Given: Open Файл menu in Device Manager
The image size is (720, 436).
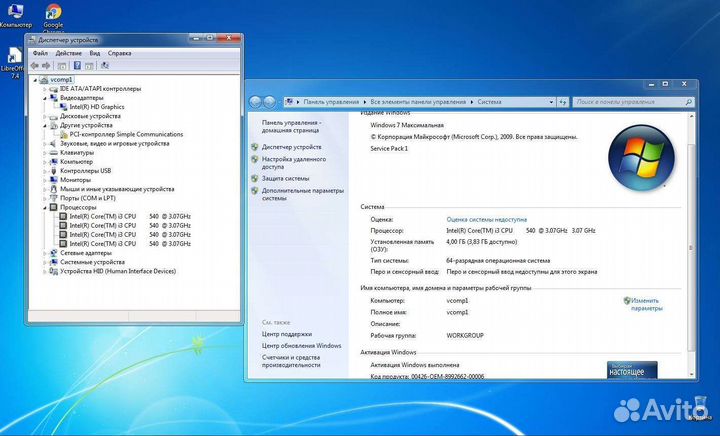Looking at the screenshot, I should (x=40, y=53).
